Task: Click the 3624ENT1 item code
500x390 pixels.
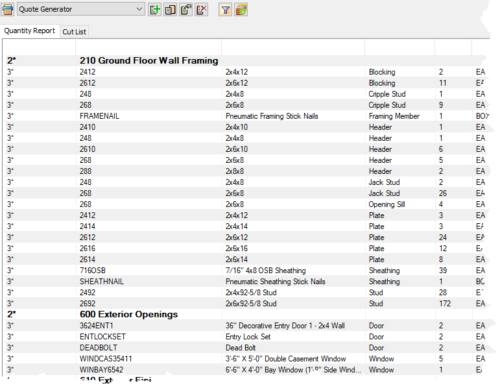Action: pyautogui.click(x=96, y=325)
